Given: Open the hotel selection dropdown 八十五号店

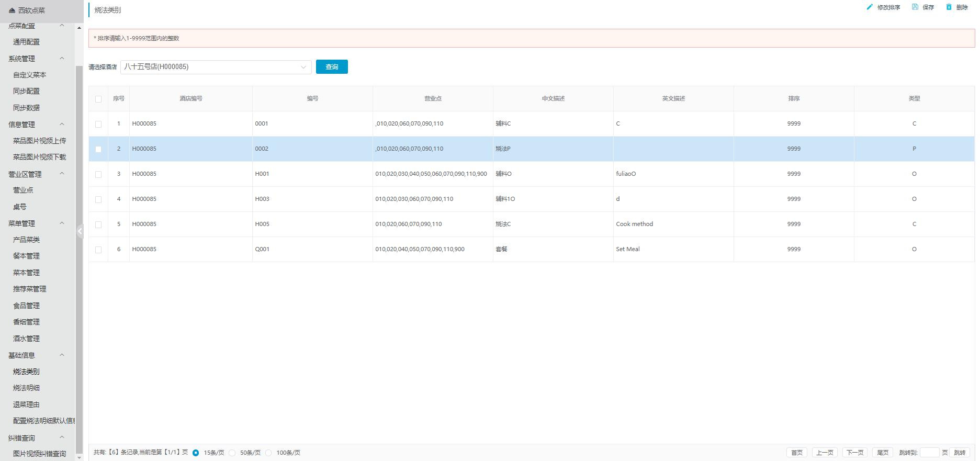Looking at the screenshot, I should click(216, 67).
